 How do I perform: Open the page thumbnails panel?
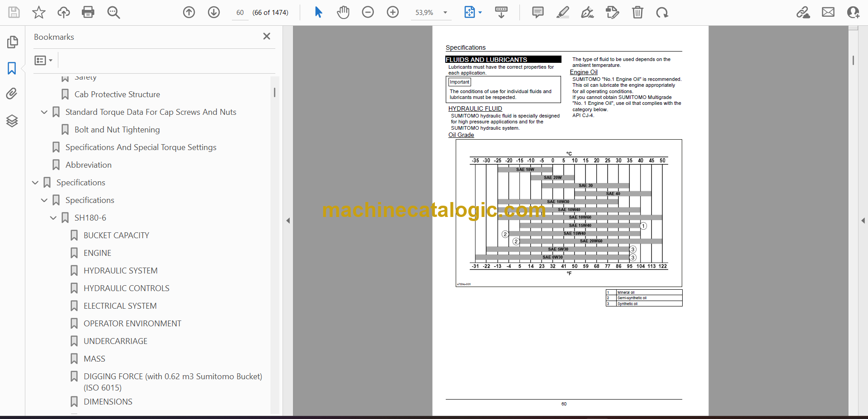tap(12, 42)
